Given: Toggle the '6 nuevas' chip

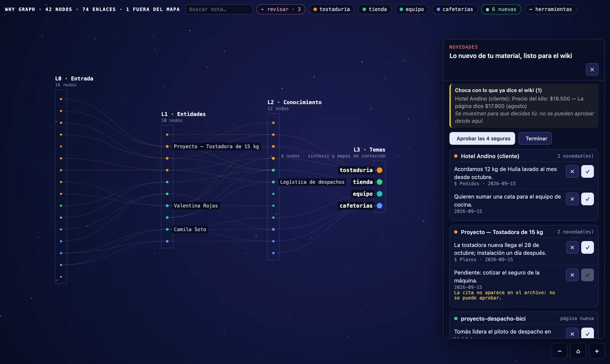Looking at the screenshot, I should [x=501, y=9].
